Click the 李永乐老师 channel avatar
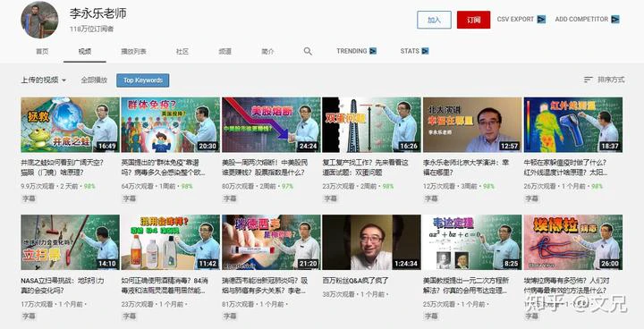644x329 pixels. (40, 20)
